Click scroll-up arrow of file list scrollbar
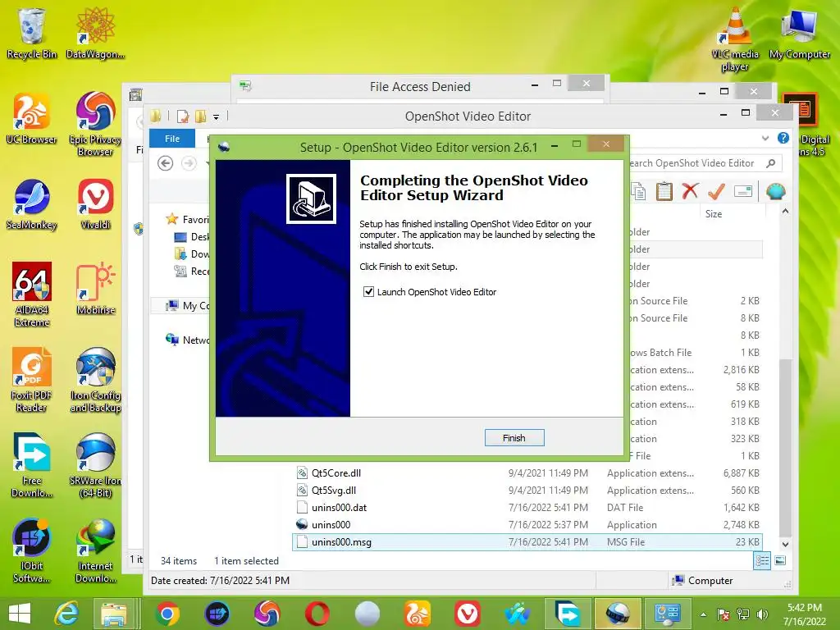The image size is (840, 630). [785, 211]
